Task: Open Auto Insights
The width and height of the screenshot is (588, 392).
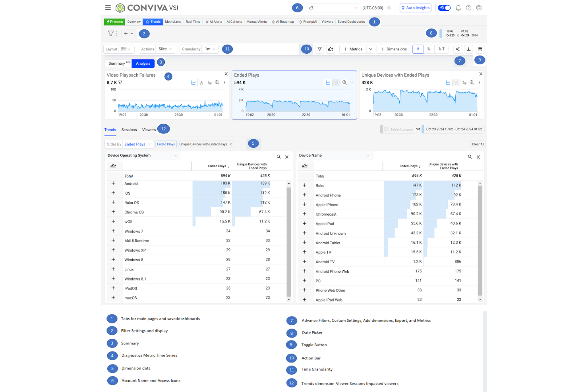Action: pos(415,8)
